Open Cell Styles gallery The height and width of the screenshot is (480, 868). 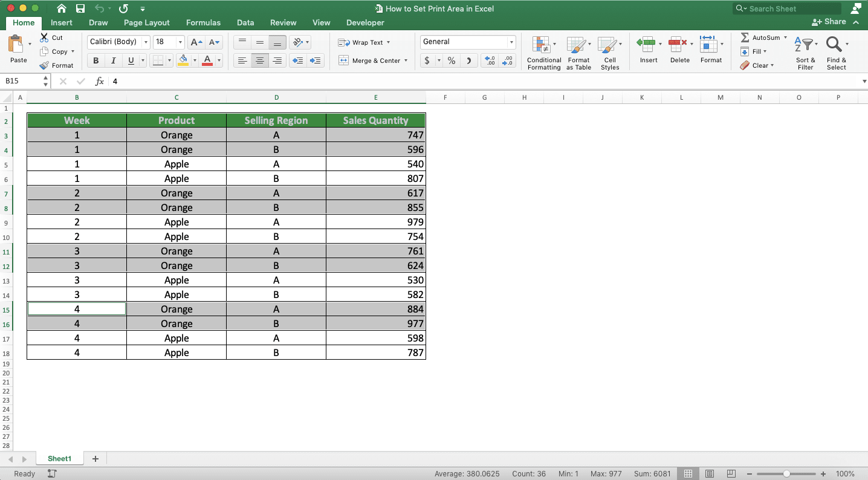(610, 53)
